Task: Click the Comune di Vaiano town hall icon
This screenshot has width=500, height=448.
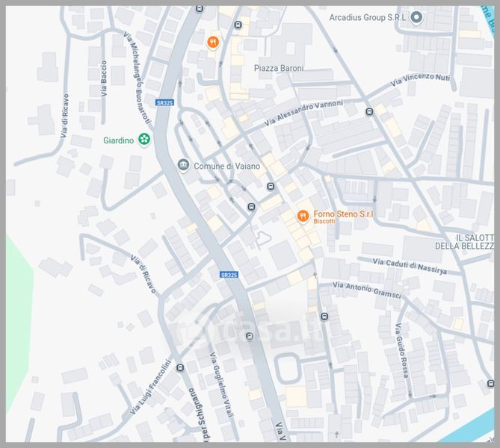Action: coord(183,165)
